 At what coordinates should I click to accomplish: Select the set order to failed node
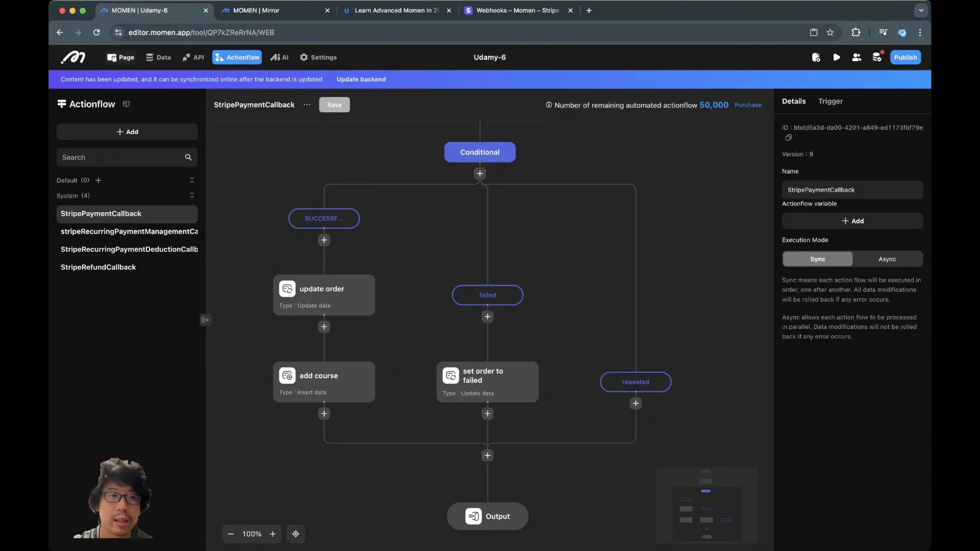tap(487, 382)
